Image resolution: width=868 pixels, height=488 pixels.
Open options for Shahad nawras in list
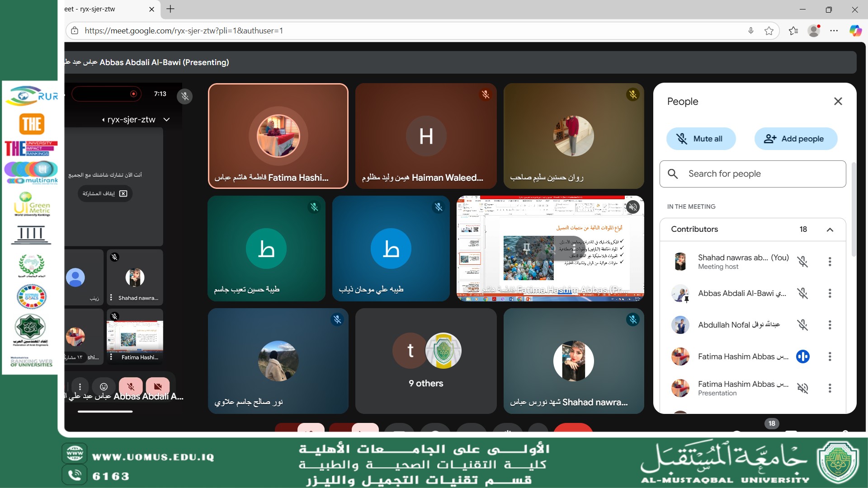point(830,262)
